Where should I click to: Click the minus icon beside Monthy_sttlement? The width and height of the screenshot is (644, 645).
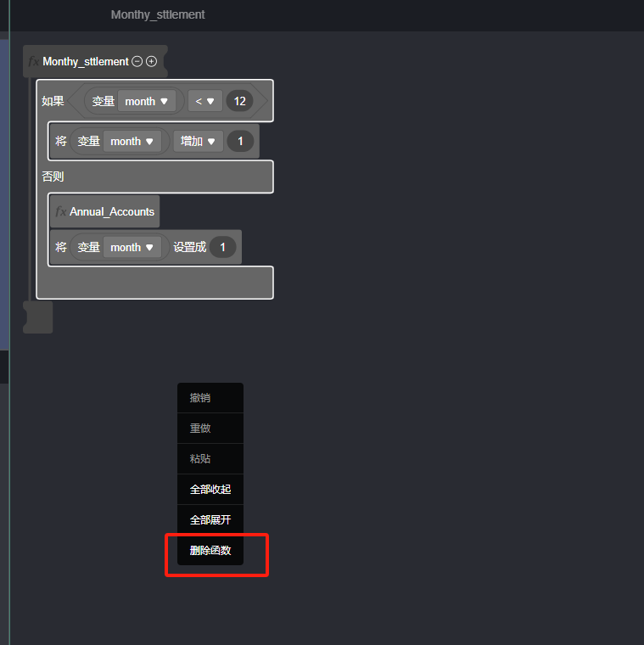pos(137,61)
